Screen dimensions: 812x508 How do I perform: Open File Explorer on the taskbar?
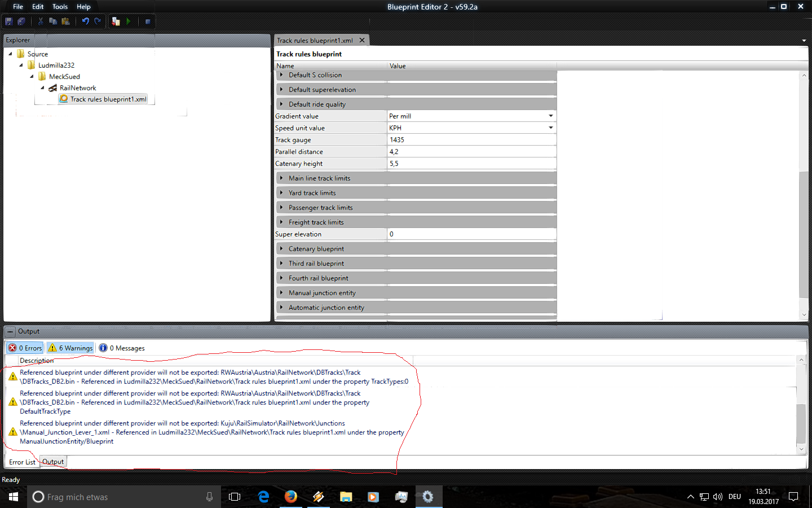tap(346, 497)
